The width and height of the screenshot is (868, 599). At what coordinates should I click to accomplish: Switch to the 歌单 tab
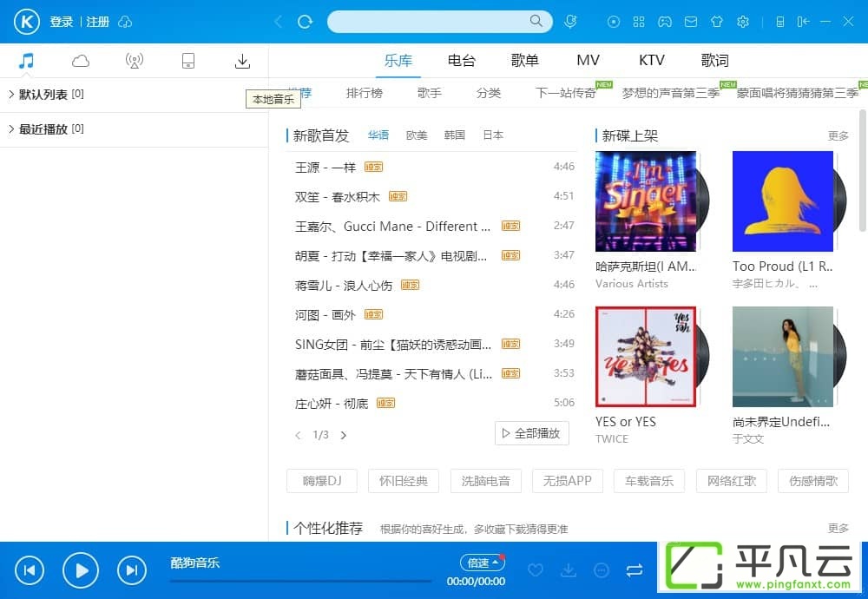(x=524, y=61)
